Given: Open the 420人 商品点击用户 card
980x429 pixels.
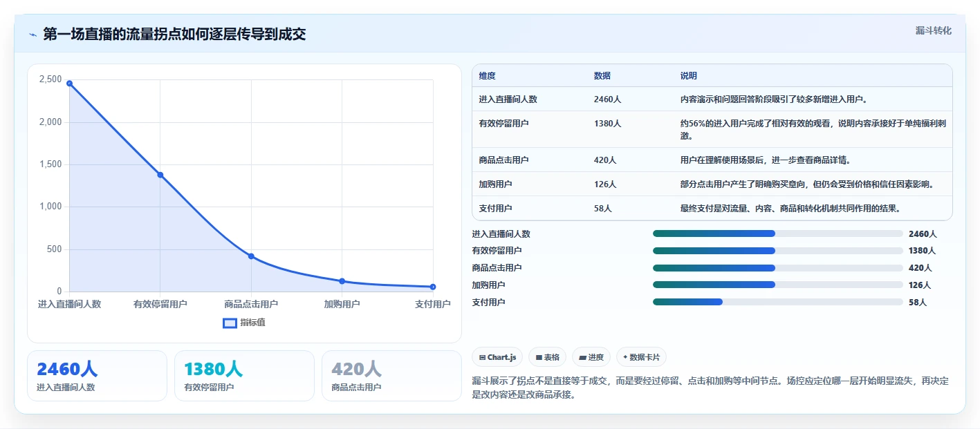Looking at the screenshot, I should (x=391, y=376).
